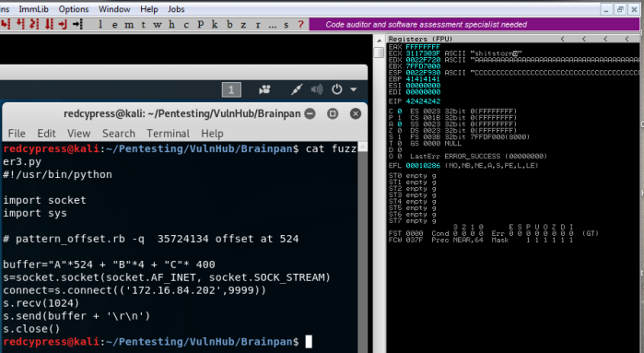Minimize the Brainpan terminal window
The height and width of the screenshot is (353, 644).
[310, 113]
